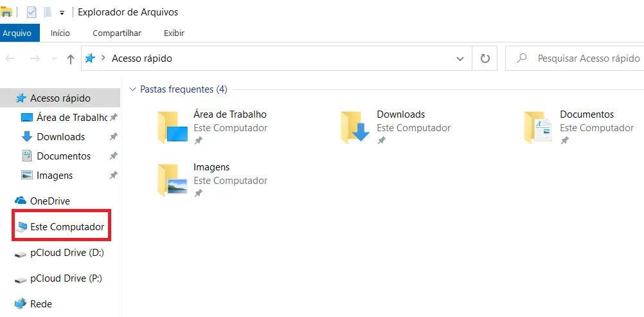The image size is (644, 317).
Task: Click the Rede network icon
Action: pyautogui.click(x=21, y=304)
